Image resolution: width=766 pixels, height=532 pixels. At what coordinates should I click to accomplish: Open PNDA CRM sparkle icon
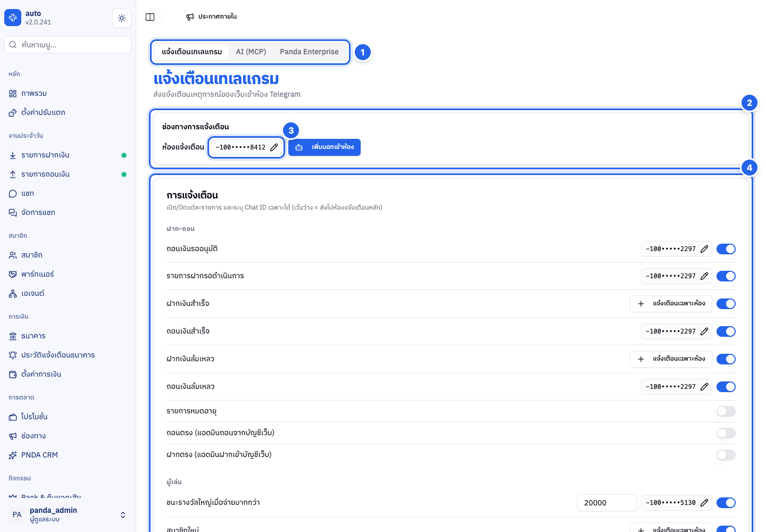coord(13,455)
